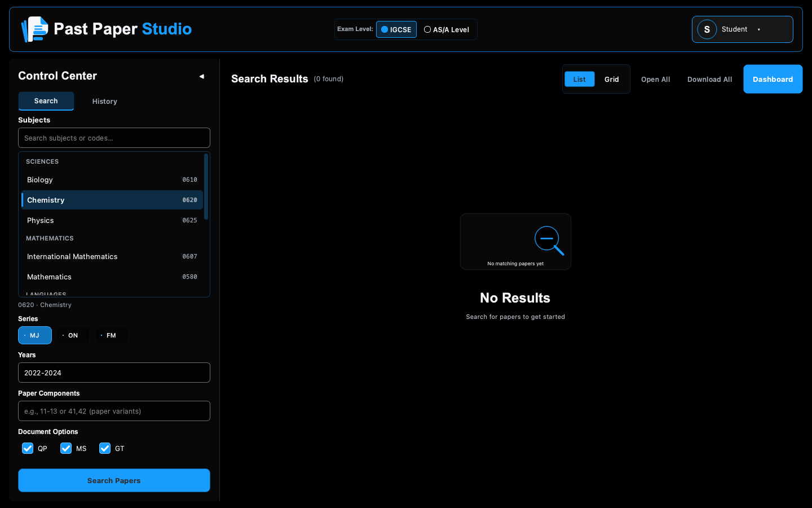Focus the subjects search field
The image size is (812, 508).
click(114, 138)
